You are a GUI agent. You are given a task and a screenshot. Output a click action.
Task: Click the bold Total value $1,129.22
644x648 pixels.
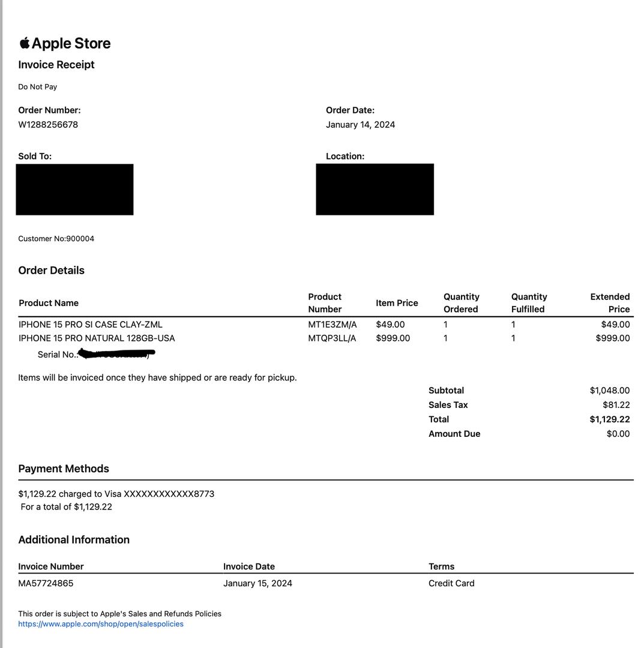pyautogui.click(x=610, y=419)
